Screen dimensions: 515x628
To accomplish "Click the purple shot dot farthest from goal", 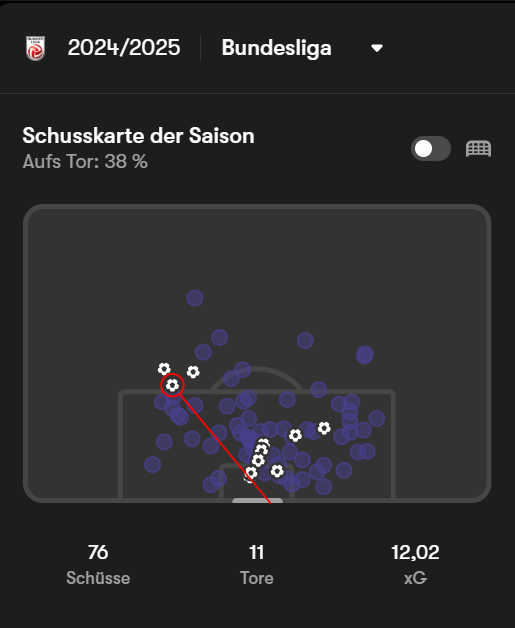I will point(195,298).
